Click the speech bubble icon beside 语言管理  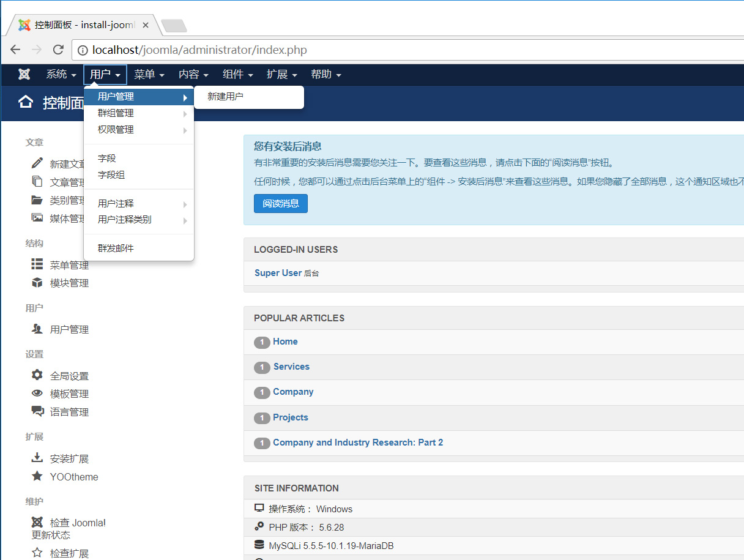pos(37,411)
